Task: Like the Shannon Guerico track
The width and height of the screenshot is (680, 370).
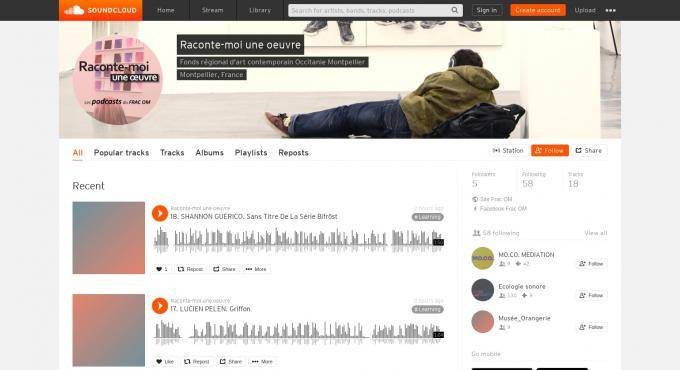Action: coord(162,269)
